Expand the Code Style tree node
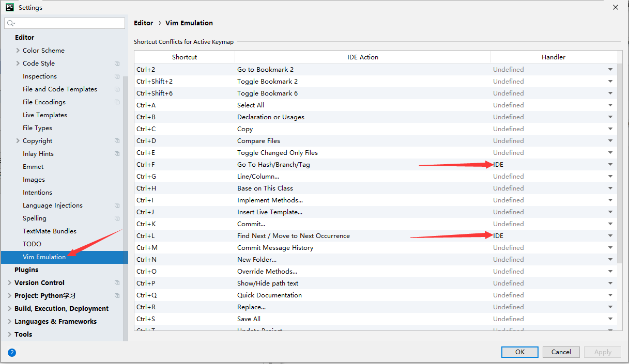Screen dimensions: 629x364 coord(18,64)
